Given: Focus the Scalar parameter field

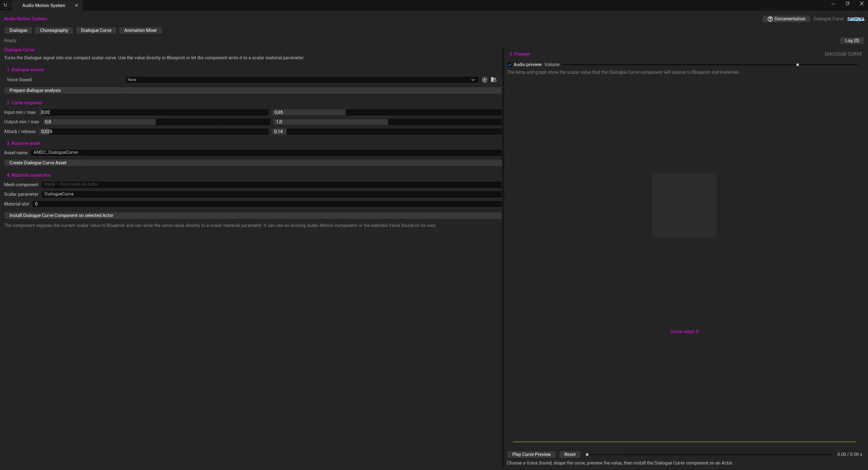Looking at the screenshot, I should click(271, 194).
